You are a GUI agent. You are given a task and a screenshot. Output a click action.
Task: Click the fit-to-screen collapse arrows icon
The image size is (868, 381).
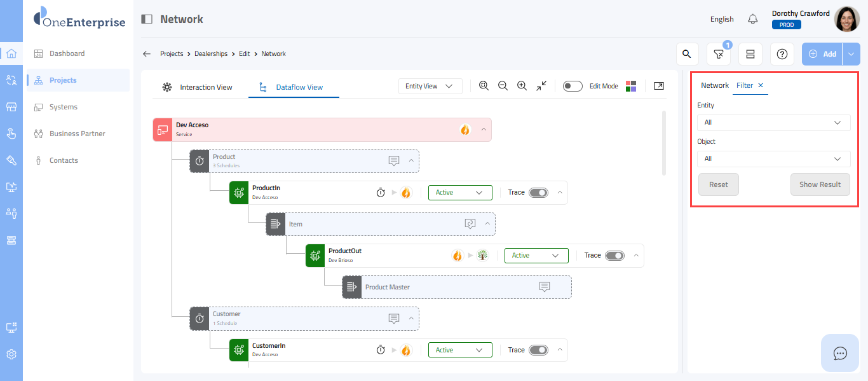[541, 86]
